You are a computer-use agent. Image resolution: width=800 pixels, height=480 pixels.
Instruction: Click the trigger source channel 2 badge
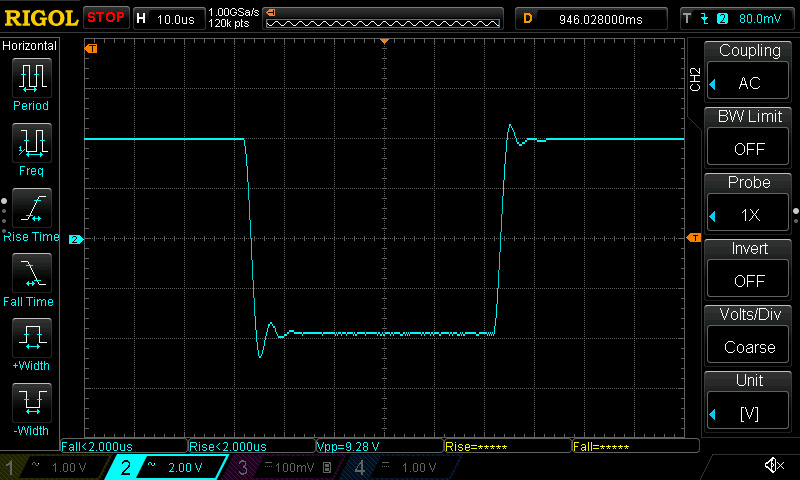[x=722, y=19]
